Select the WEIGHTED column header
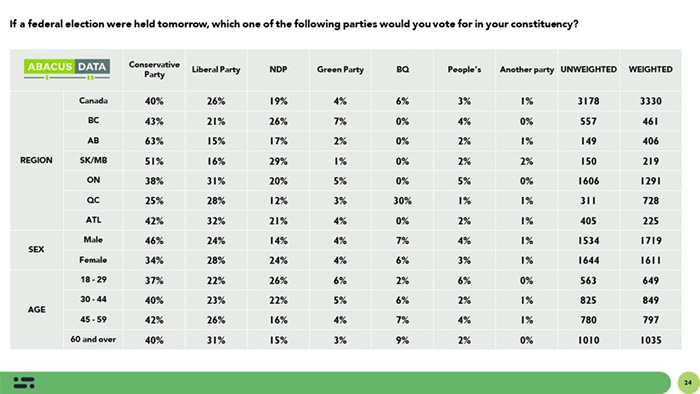Viewport: 700px width, 394px height. tap(650, 70)
